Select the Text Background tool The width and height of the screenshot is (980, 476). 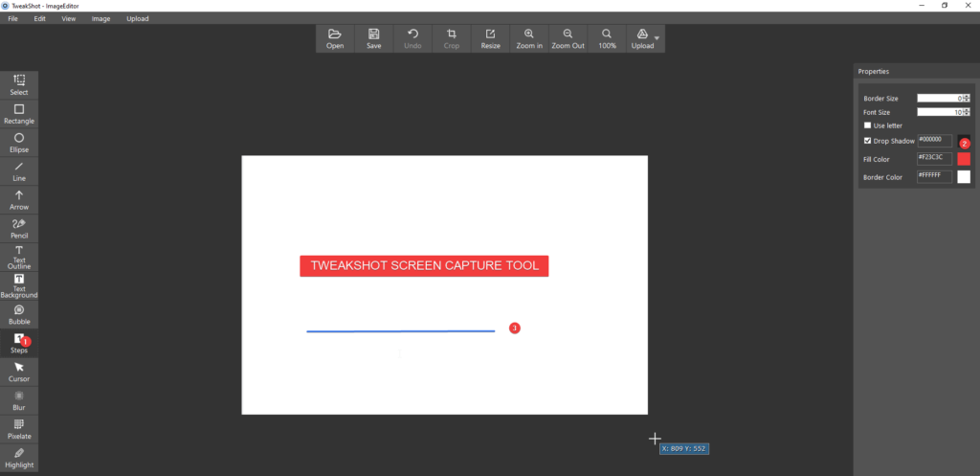(19, 285)
